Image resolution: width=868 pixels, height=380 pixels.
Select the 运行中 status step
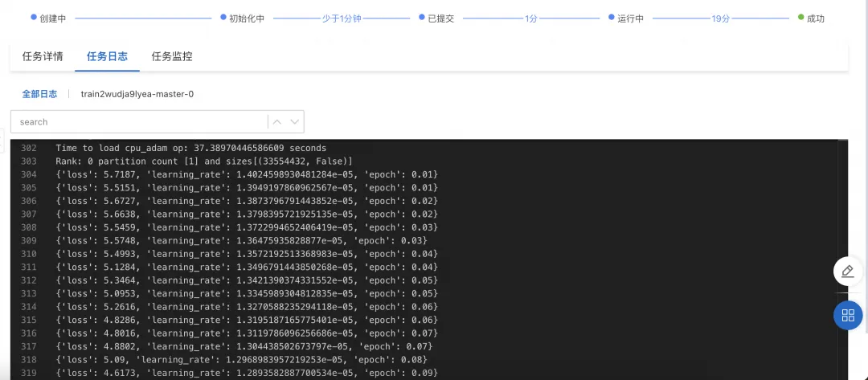(x=626, y=18)
